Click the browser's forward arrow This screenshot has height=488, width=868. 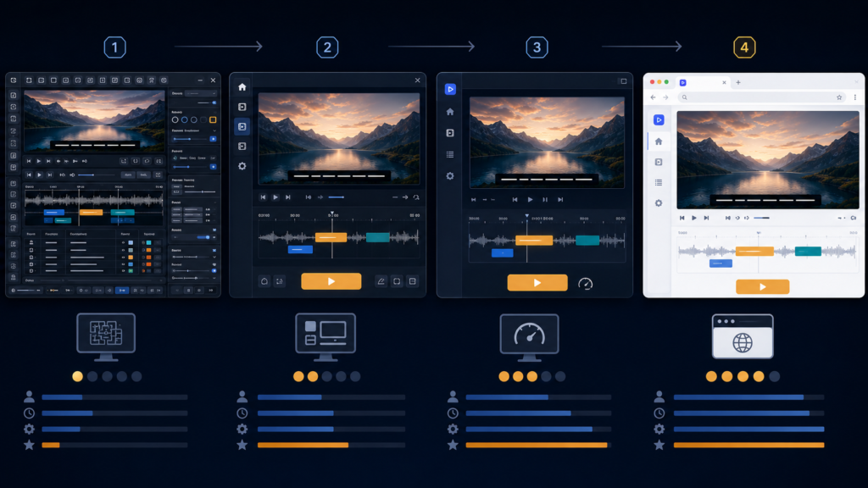665,97
